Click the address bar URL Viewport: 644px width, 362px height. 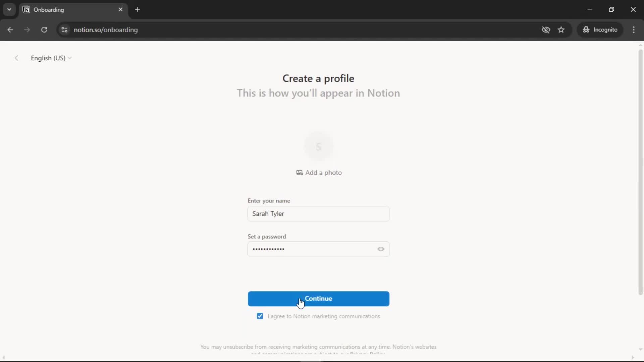pyautogui.click(x=106, y=30)
